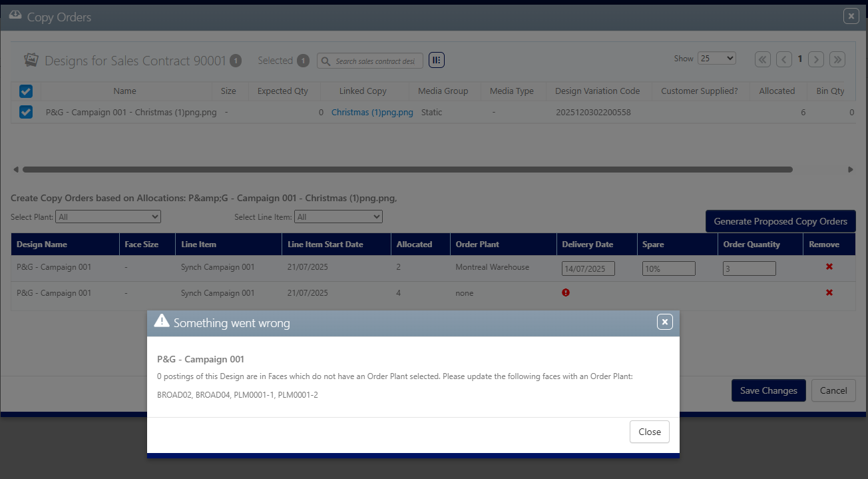
Task: Expand the Show 25 rows dropdown
Action: tap(716, 58)
